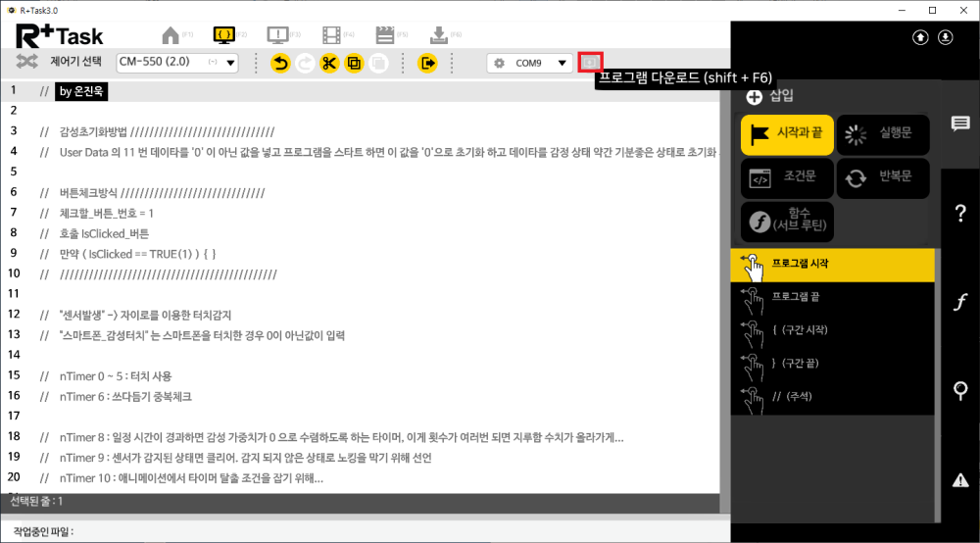This screenshot has height=543, width=980.
Task: Click code line 15 about nTimer 0 ~ 5
Action: point(116,375)
